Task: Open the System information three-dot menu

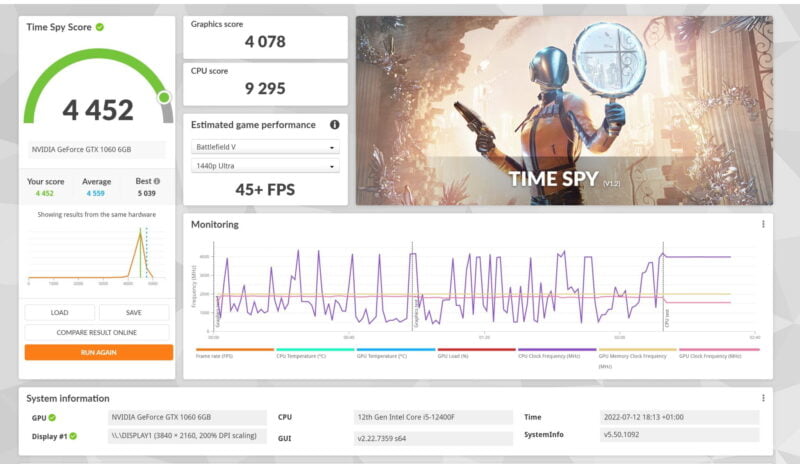Action: click(x=763, y=397)
